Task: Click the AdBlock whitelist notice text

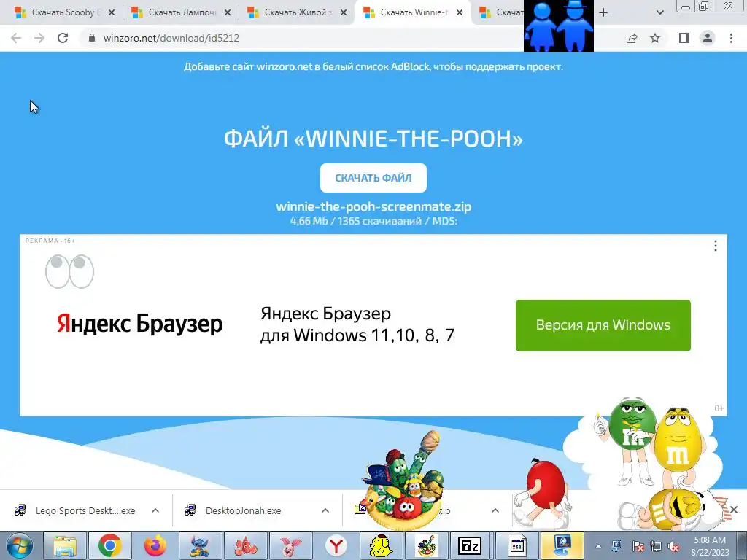Action: coord(373,66)
